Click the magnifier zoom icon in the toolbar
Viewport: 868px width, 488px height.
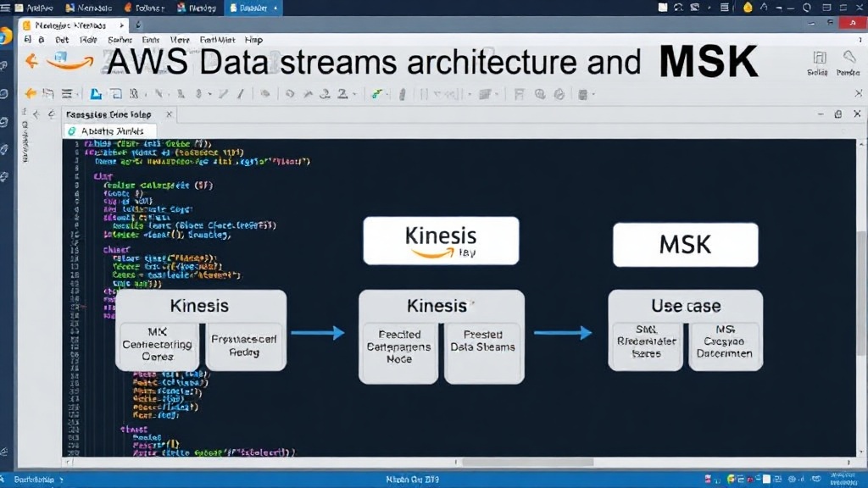pyautogui.click(x=540, y=94)
